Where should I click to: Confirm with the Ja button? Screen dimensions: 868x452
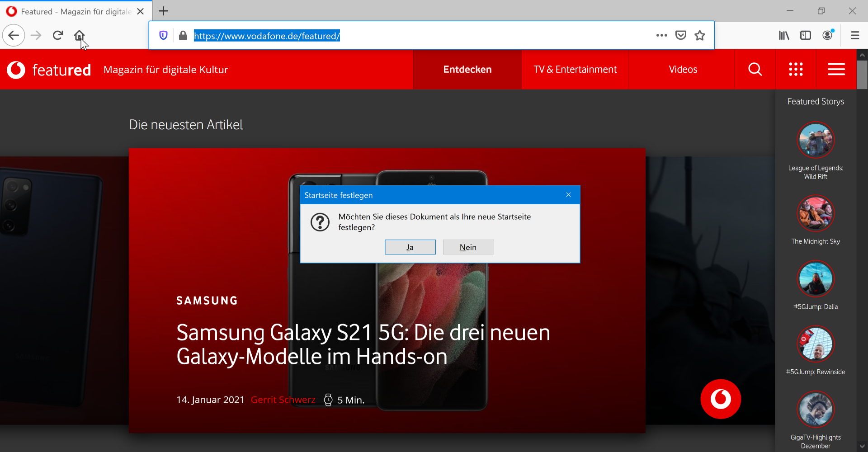pyautogui.click(x=410, y=247)
